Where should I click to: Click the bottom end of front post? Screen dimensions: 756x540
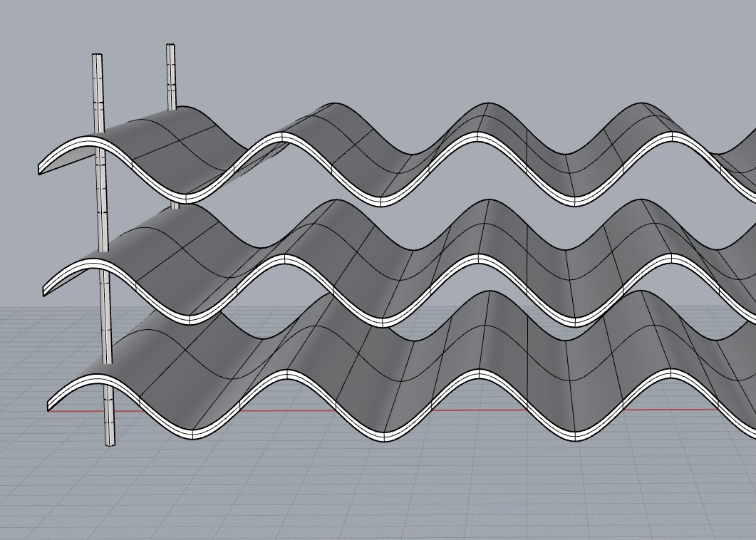[110, 442]
